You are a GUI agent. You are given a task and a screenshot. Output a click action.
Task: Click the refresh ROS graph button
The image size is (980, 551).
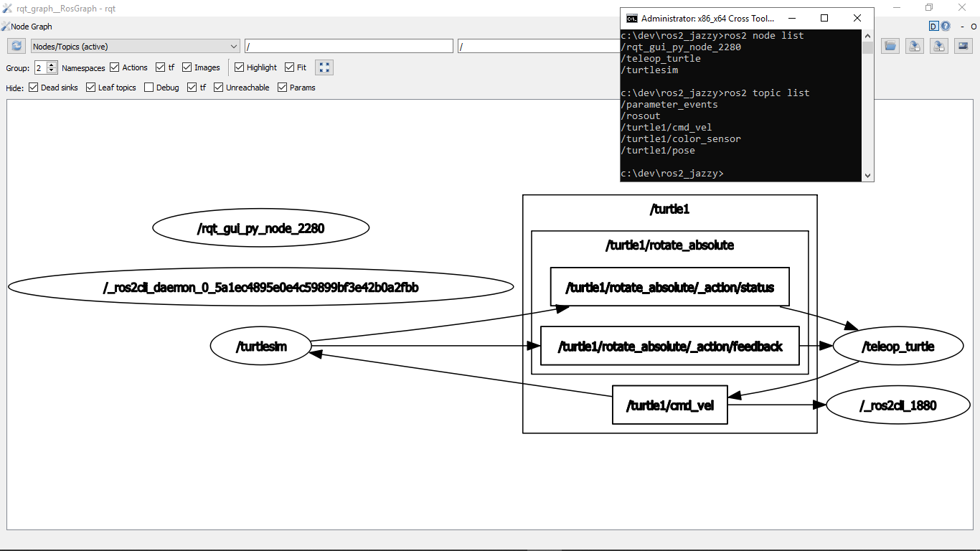pos(17,46)
